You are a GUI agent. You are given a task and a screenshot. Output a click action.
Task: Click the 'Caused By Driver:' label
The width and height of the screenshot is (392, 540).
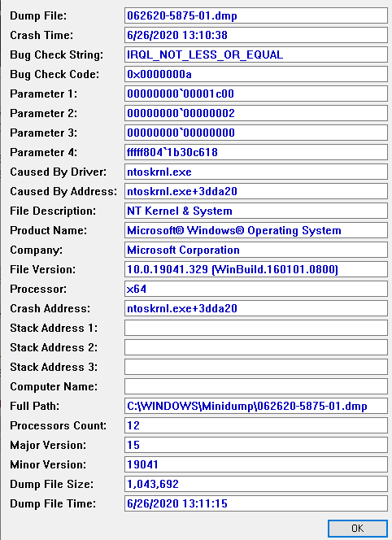pyautogui.click(x=59, y=172)
